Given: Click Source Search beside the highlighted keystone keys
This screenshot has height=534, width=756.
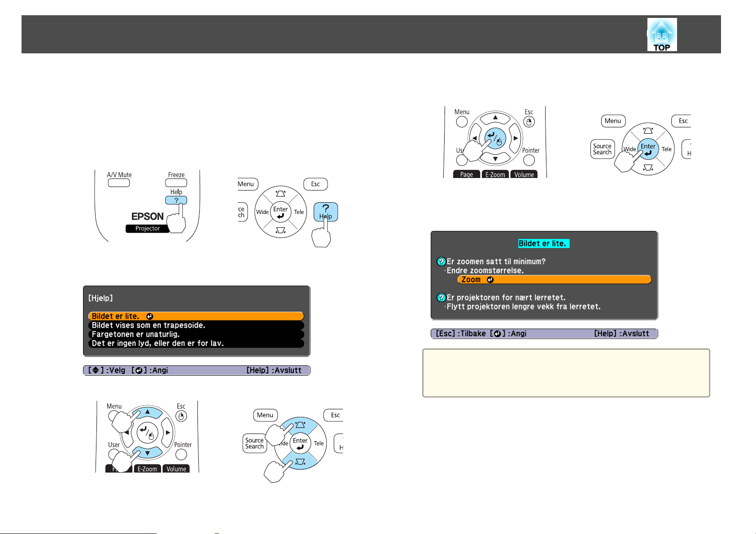Looking at the screenshot, I should pos(254,443).
